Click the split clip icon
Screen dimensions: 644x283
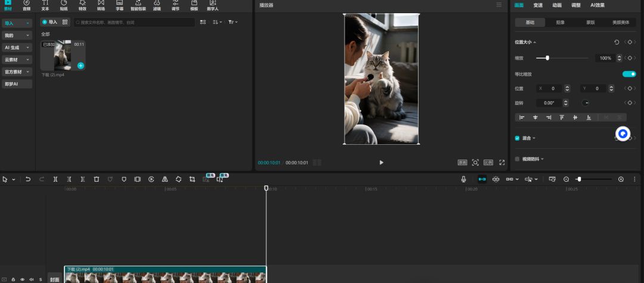[x=55, y=179]
